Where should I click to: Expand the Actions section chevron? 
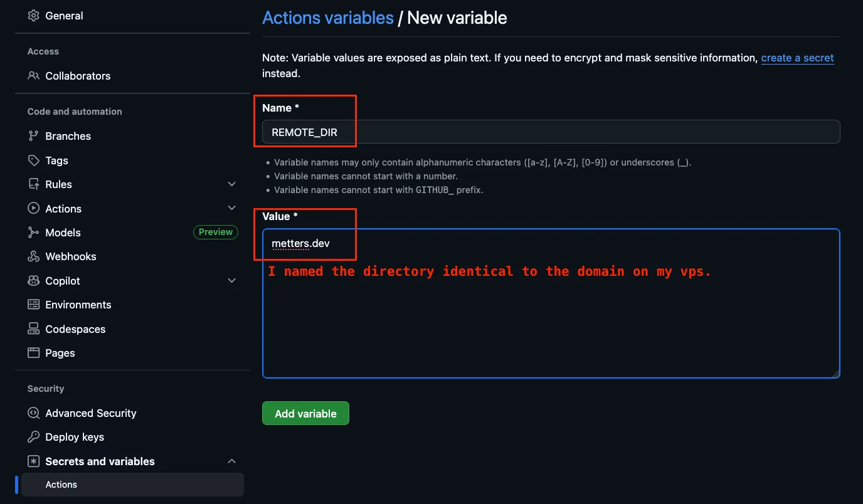[231, 208]
